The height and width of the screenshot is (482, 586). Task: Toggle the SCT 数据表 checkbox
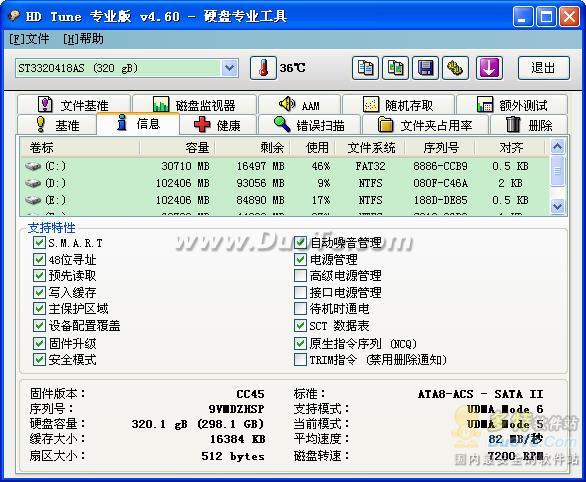(300, 325)
